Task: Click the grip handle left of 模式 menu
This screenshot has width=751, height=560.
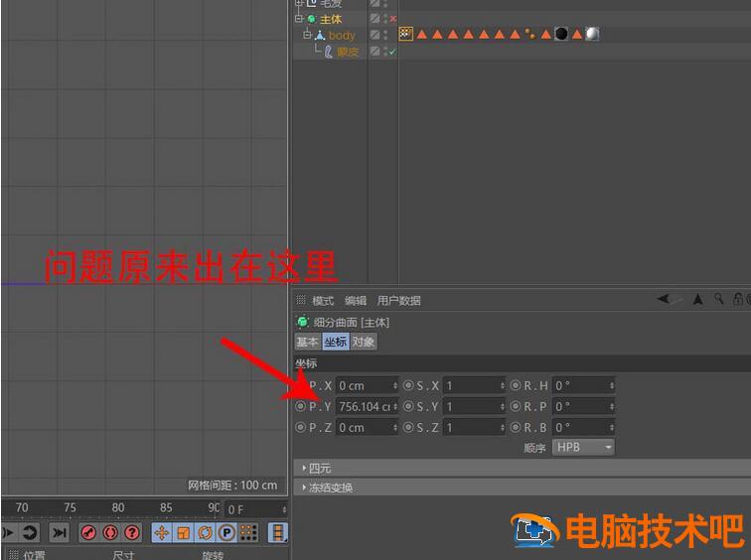Action: pos(300,300)
